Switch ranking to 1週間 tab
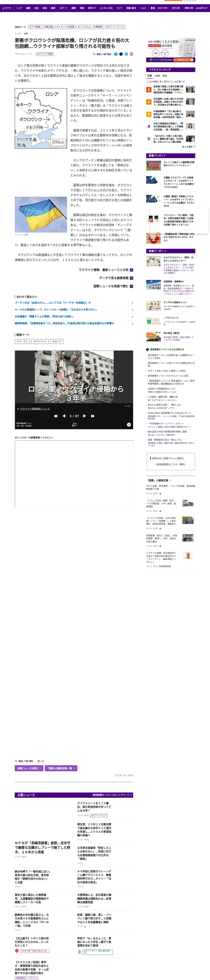The image size is (210, 980). point(157,76)
